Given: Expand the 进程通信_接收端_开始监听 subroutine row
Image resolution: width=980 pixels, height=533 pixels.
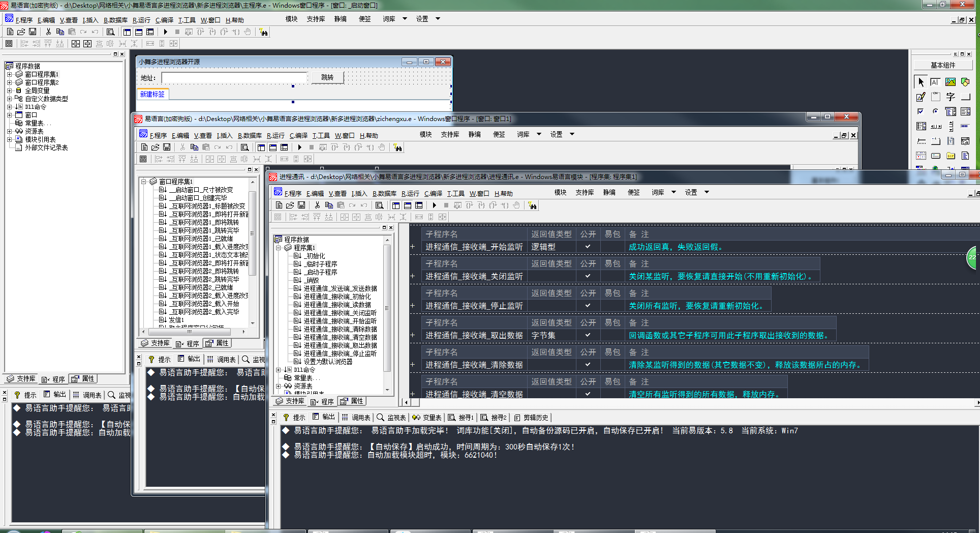Looking at the screenshot, I should point(413,247).
